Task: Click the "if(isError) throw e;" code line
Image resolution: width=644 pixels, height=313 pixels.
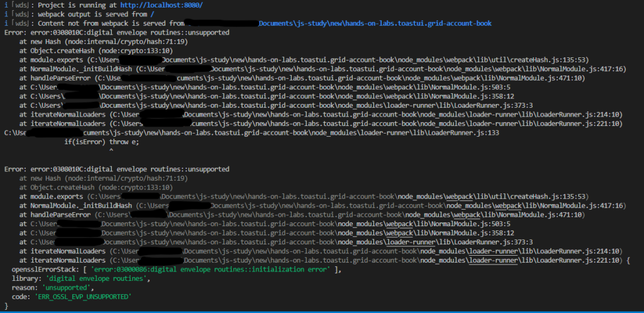Action: point(102,142)
